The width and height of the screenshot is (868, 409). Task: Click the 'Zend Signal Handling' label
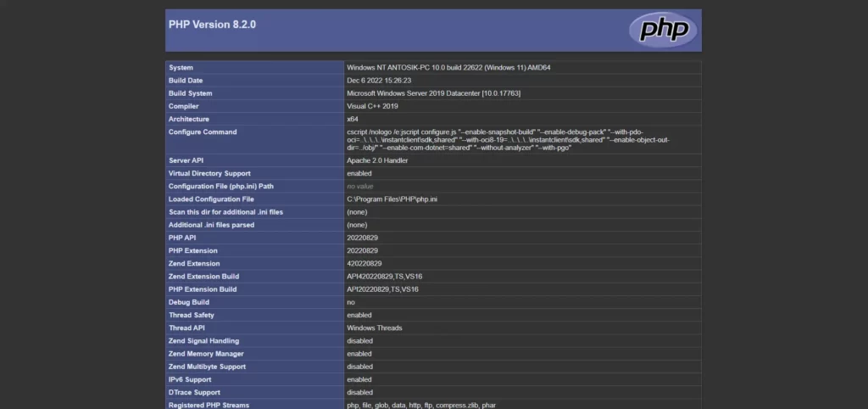click(x=203, y=341)
